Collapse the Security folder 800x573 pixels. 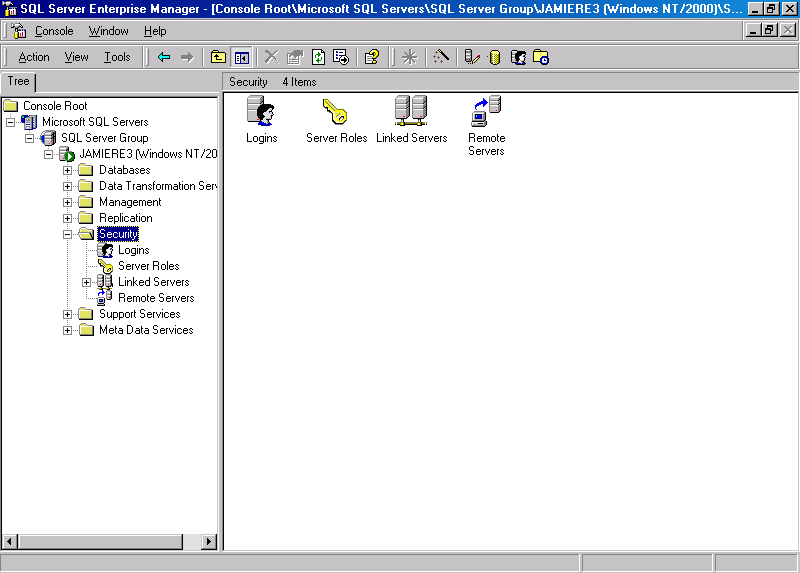click(x=67, y=234)
